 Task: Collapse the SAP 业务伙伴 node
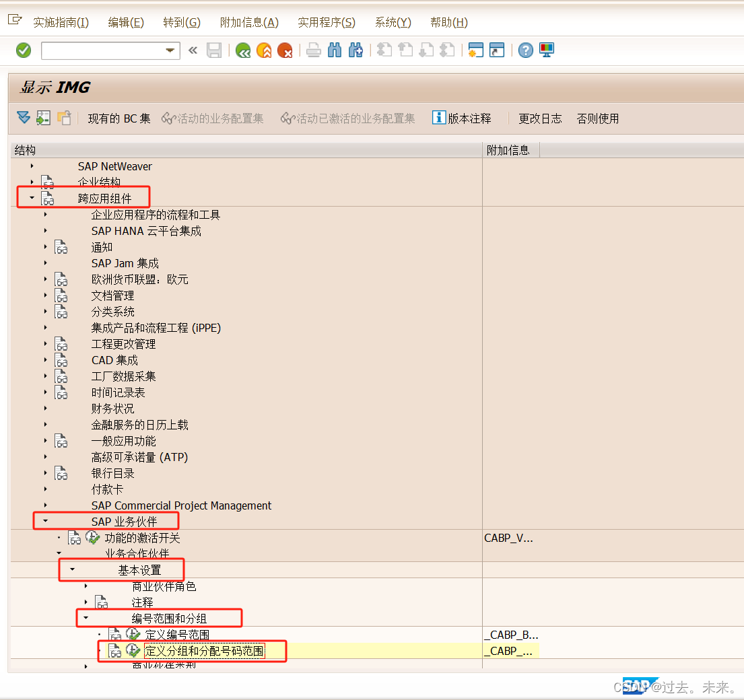point(46,521)
